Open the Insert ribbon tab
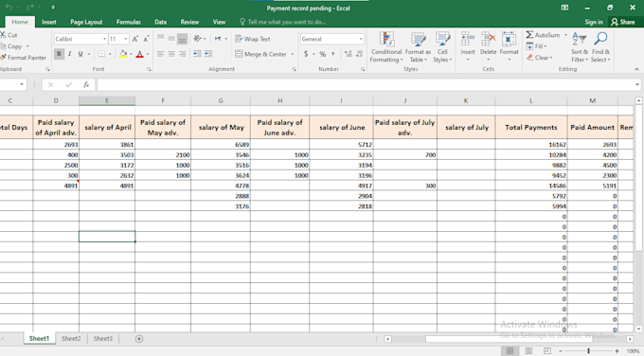The image size is (644, 356). [49, 22]
